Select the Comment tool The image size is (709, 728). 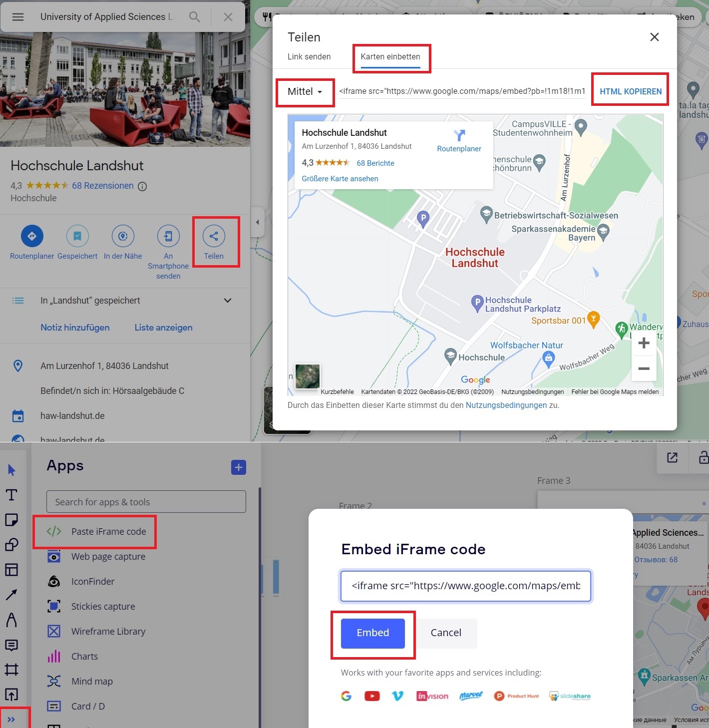11,645
